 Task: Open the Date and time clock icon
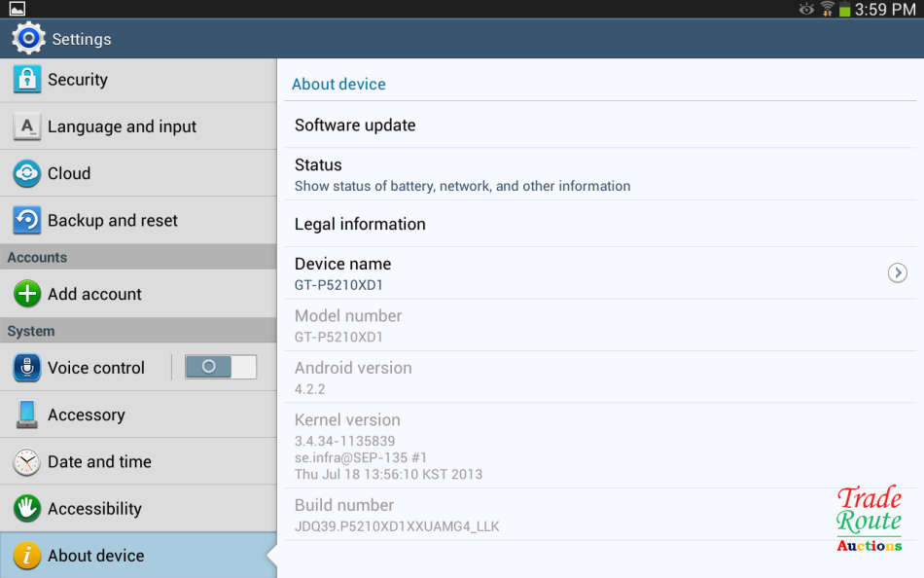[x=27, y=461]
